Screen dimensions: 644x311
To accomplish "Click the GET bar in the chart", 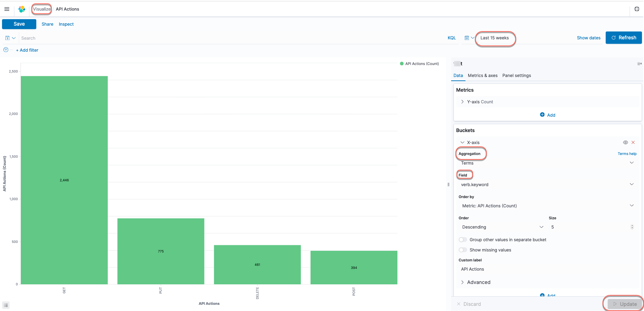I will (x=64, y=180).
